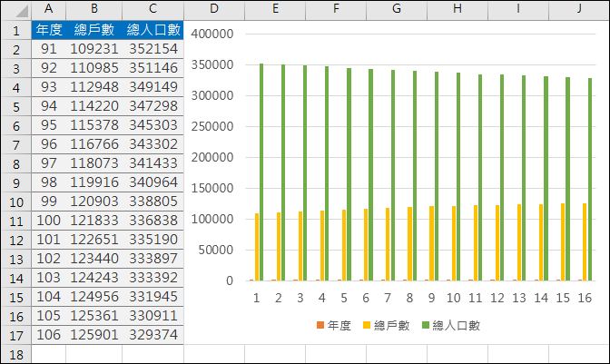Screen dimensions: 610x364
Task: Select row 18 header
Action: 16,354
